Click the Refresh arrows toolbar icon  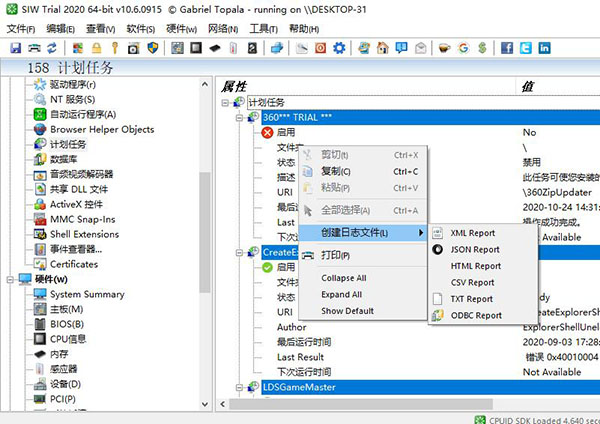pos(52,48)
